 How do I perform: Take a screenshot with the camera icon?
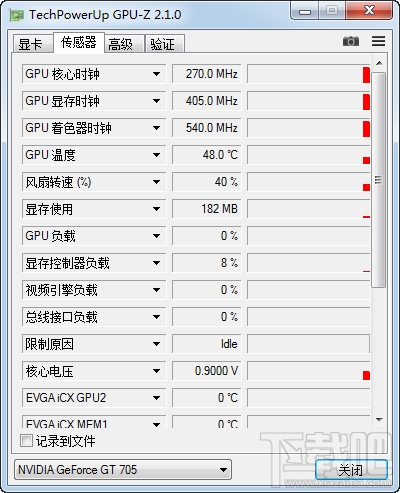click(351, 41)
